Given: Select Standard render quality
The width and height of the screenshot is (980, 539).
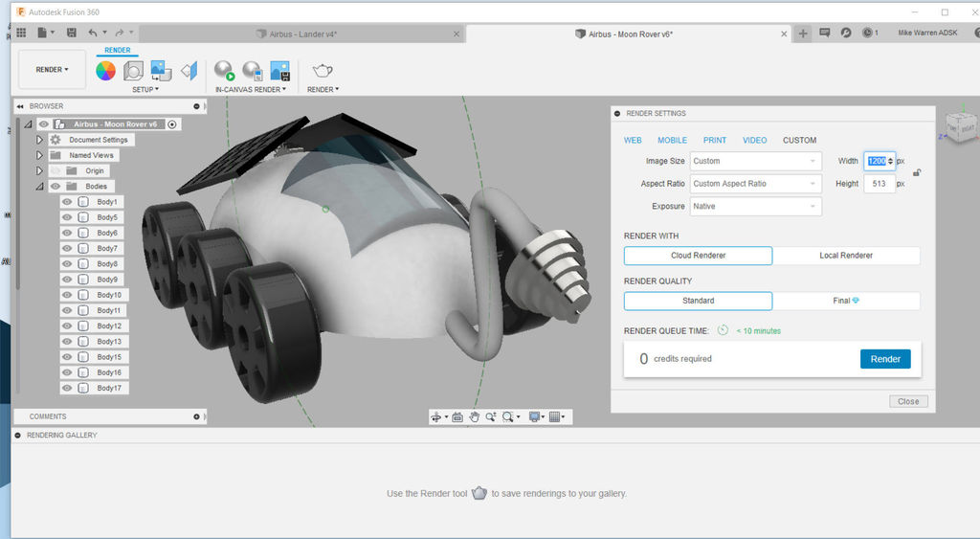Looking at the screenshot, I should tap(698, 301).
